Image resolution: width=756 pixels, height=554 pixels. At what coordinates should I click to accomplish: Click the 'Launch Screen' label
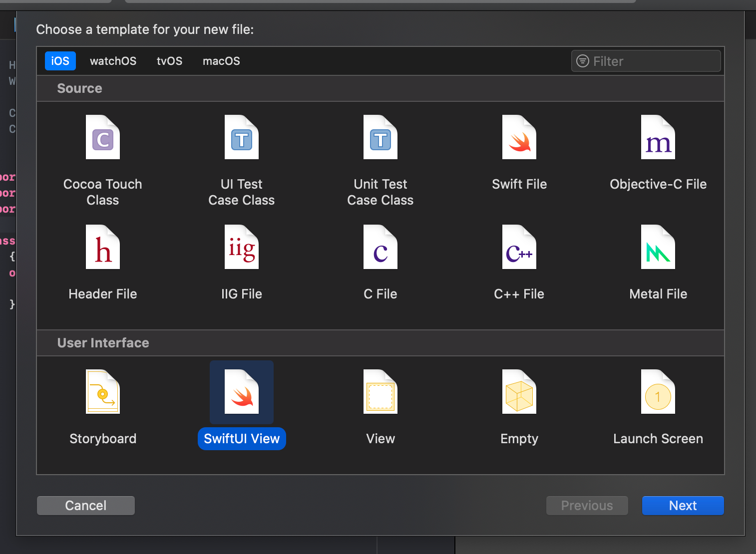click(658, 439)
